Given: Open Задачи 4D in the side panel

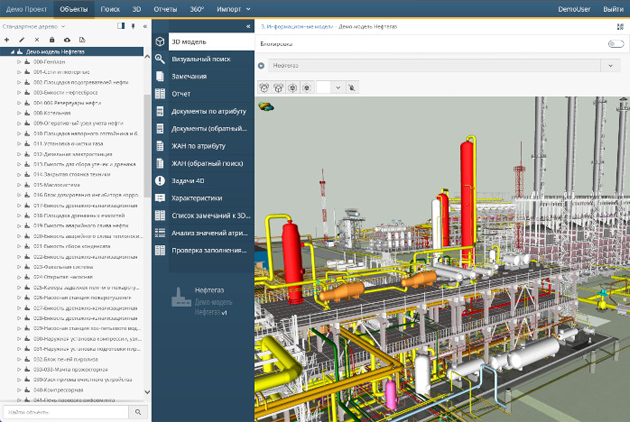Looking at the screenshot, I should click(188, 181).
